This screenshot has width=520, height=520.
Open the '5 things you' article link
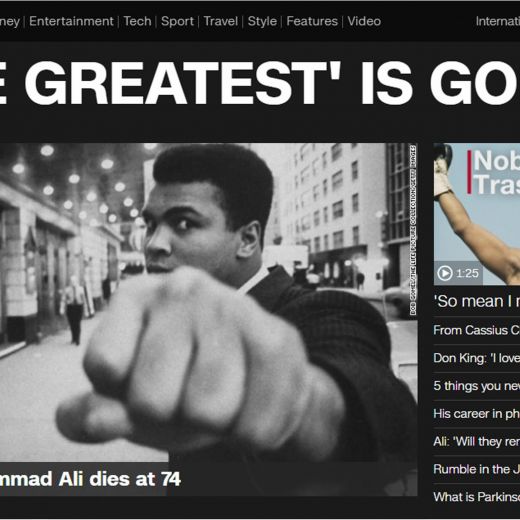coord(477,386)
